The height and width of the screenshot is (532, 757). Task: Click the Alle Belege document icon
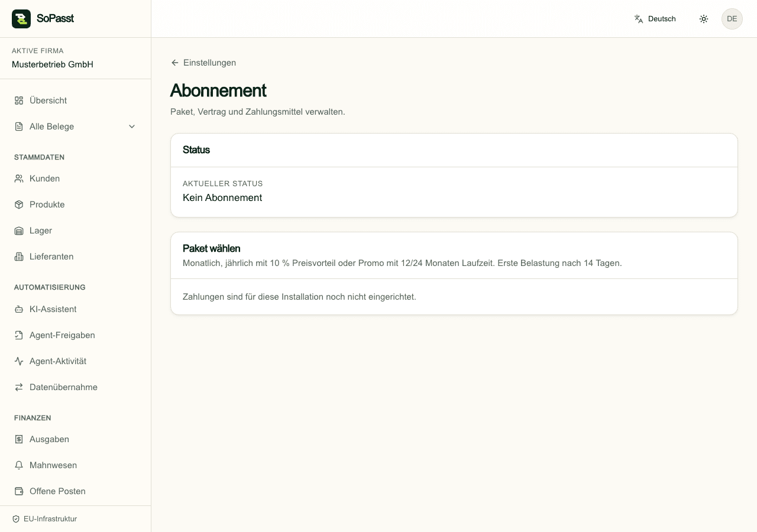coord(19,126)
